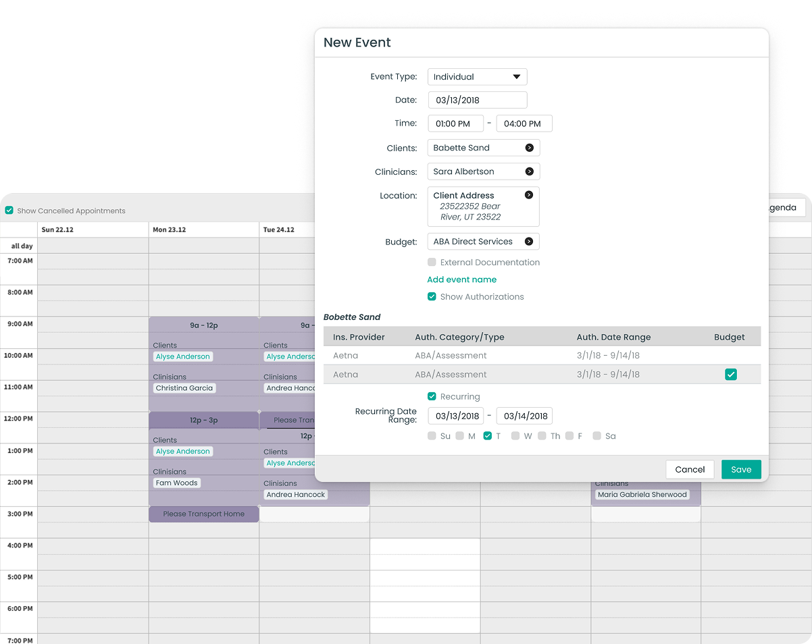Check the Wednesday recurring day box
Image resolution: width=812 pixels, height=644 pixels.
(x=515, y=436)
